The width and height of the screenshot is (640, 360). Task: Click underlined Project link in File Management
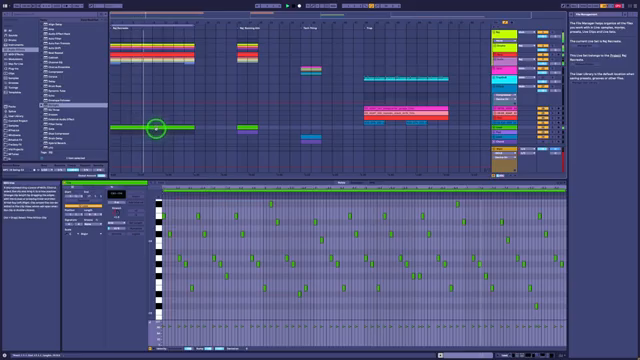tap(615, 56)
